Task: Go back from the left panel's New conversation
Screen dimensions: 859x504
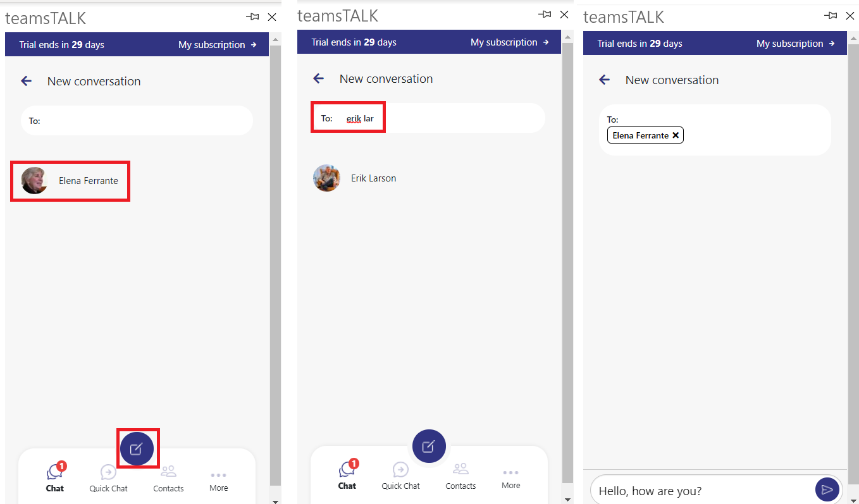Action: click(26, 81)
